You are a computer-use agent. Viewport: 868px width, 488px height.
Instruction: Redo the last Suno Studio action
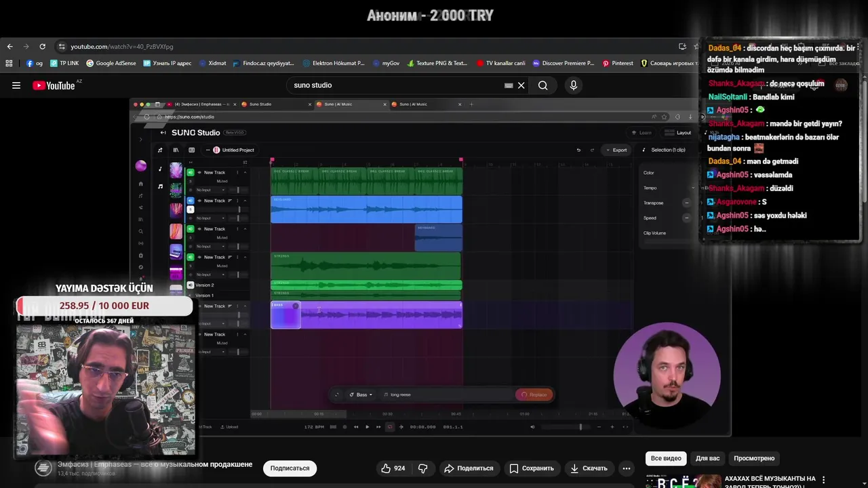point(592,150)
